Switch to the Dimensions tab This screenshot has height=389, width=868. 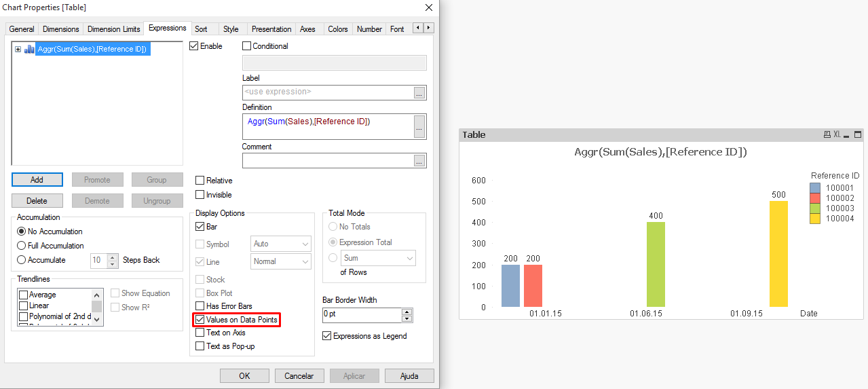tap(60, 29)
